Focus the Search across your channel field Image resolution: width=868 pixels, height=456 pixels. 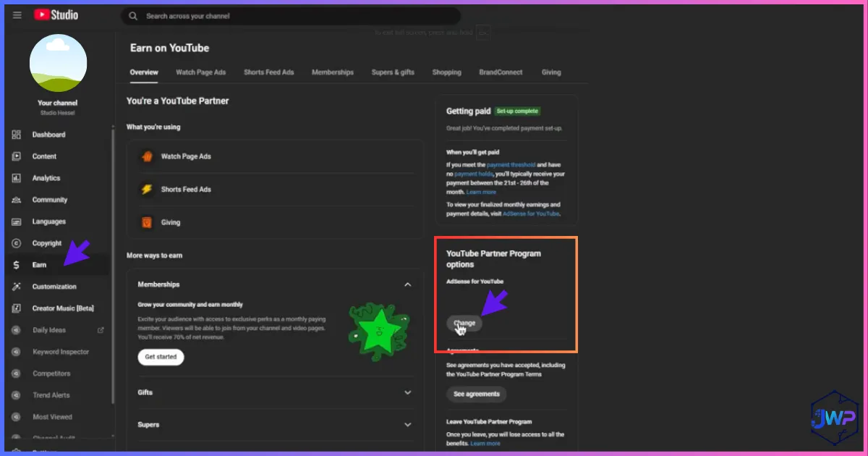point(291,16)
